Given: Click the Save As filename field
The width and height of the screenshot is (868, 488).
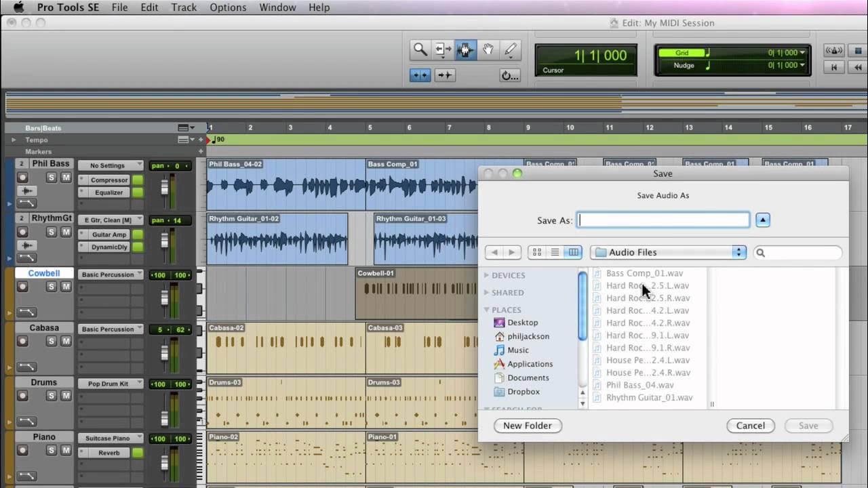Looking at the screenshot, I should [x=663, y=220].
